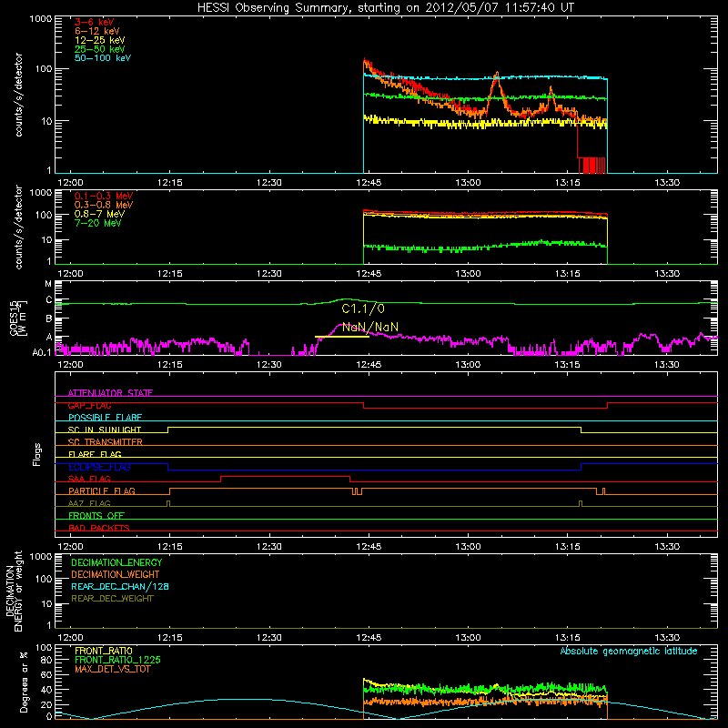
Task: Click the green "FRONT_RATIO_1225" legend label
Action: 118,660
